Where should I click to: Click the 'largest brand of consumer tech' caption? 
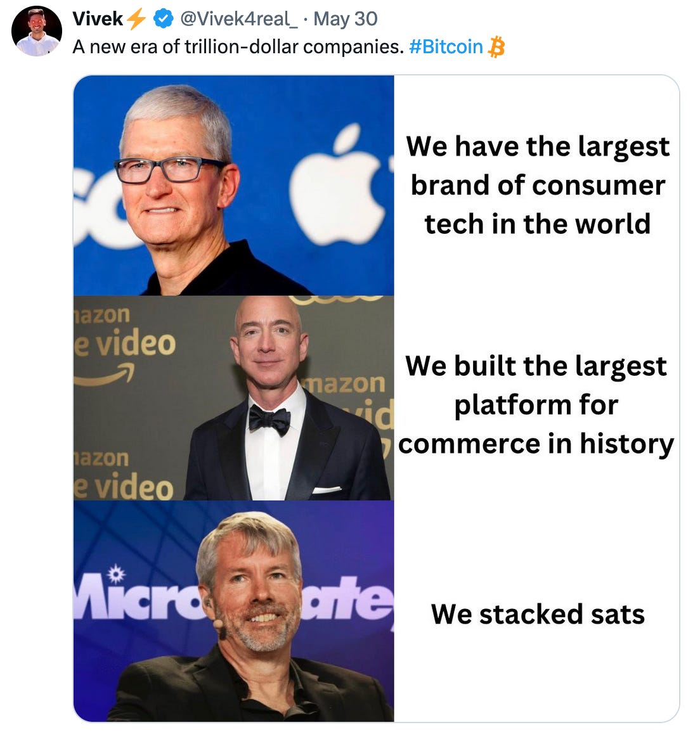click(538, 185)
